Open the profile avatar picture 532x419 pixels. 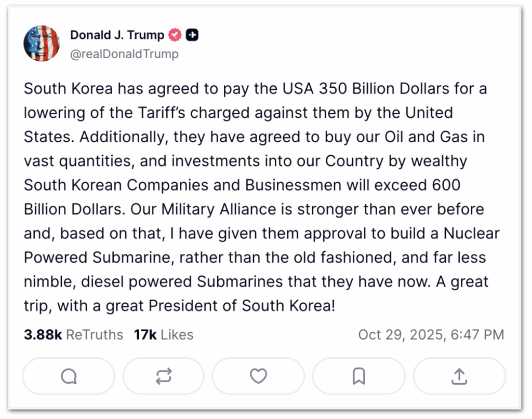42,43
